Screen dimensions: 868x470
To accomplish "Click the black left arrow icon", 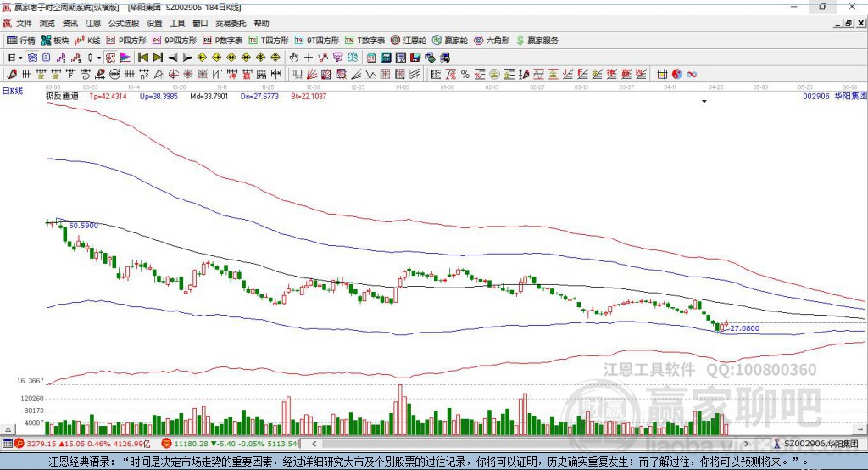I will (173, 58).
